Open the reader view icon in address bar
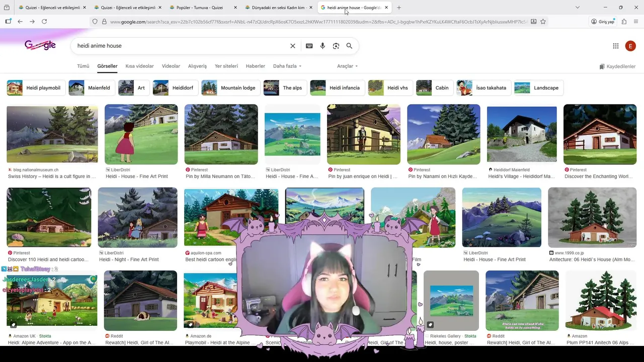This screenshot has height=362, width=644. pos(533,22)
